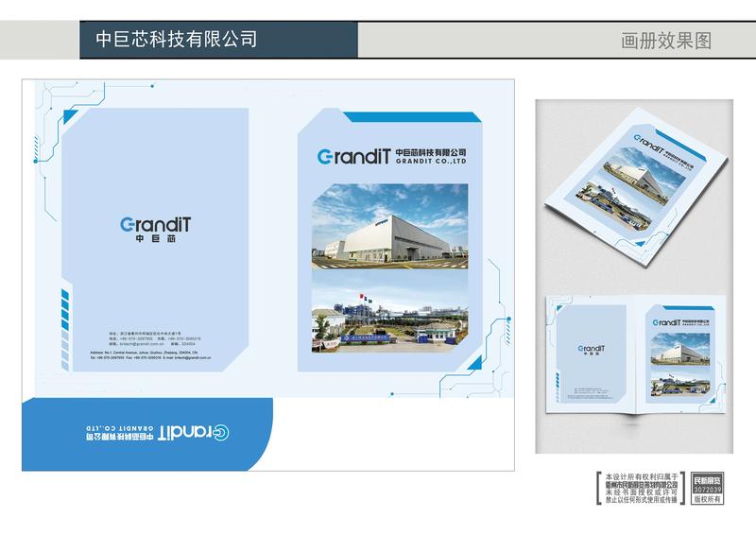Open the angled closed brochure mockup
This screenshot has width=756, height=535.
636,188
